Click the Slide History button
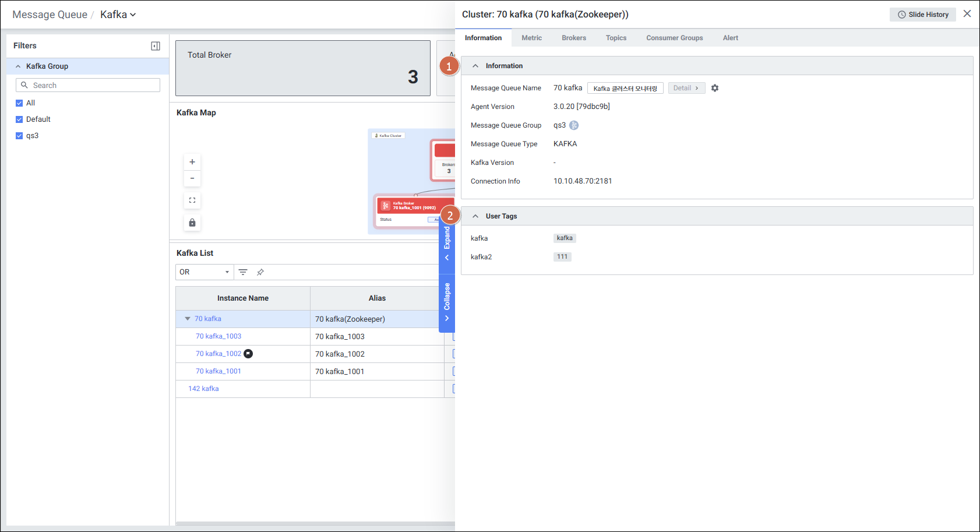980x532 pixels. coord(923,15)
